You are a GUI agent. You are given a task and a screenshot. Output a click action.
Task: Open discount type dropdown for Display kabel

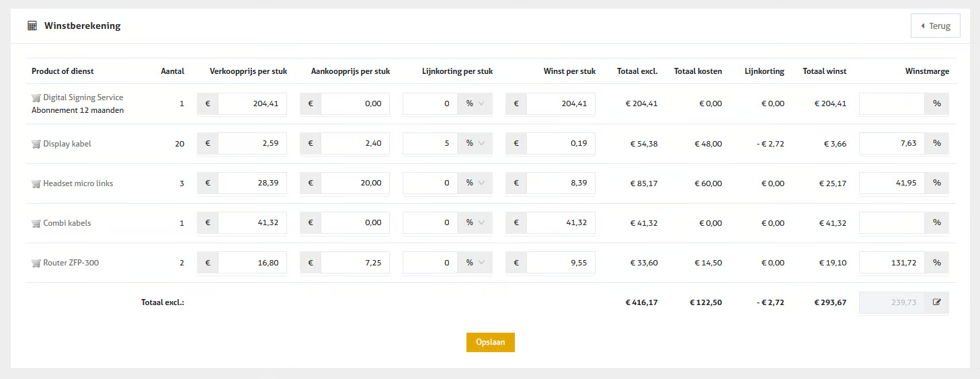[x=475, y=143]
